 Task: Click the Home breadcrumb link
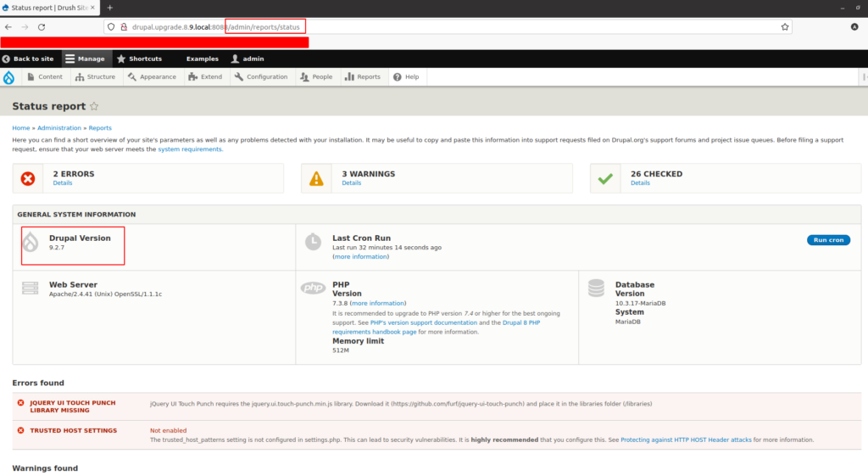tap(21, 128)
